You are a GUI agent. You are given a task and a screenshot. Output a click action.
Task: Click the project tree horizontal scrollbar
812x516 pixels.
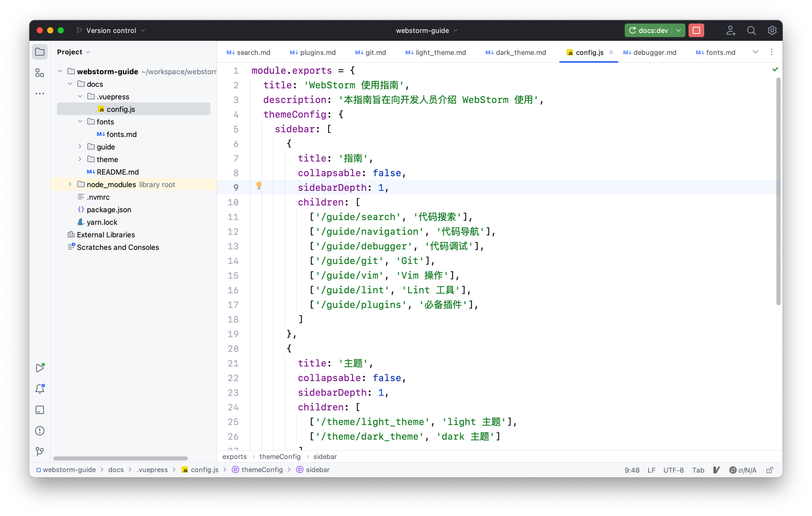(x=120, y=458)
